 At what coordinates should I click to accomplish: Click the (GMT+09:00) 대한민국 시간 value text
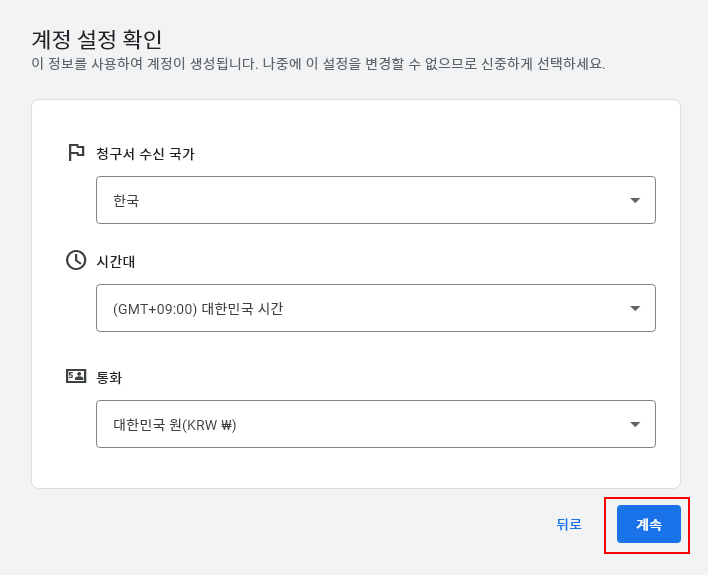(x=198, y=309)
